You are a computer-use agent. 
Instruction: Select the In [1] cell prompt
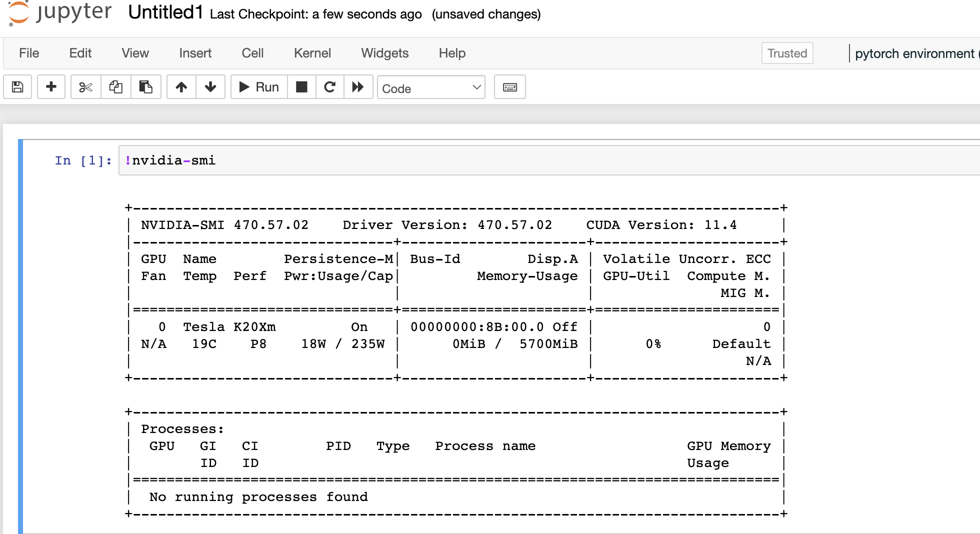(83, 160)
